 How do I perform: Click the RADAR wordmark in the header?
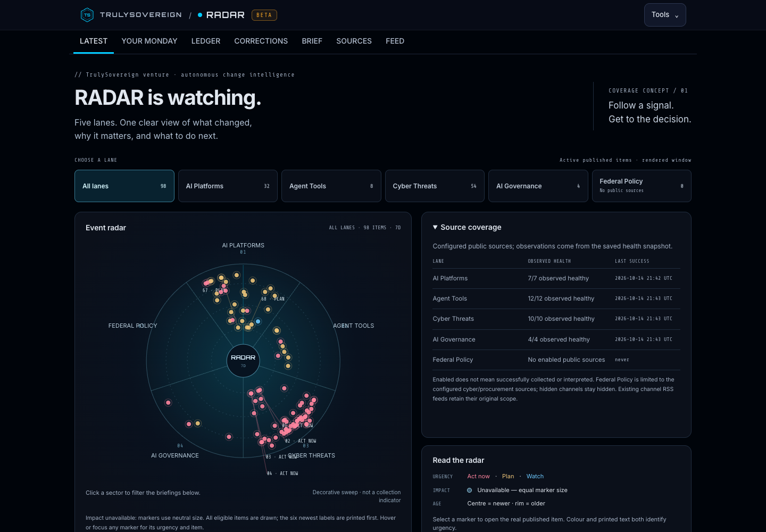[226, 15]
